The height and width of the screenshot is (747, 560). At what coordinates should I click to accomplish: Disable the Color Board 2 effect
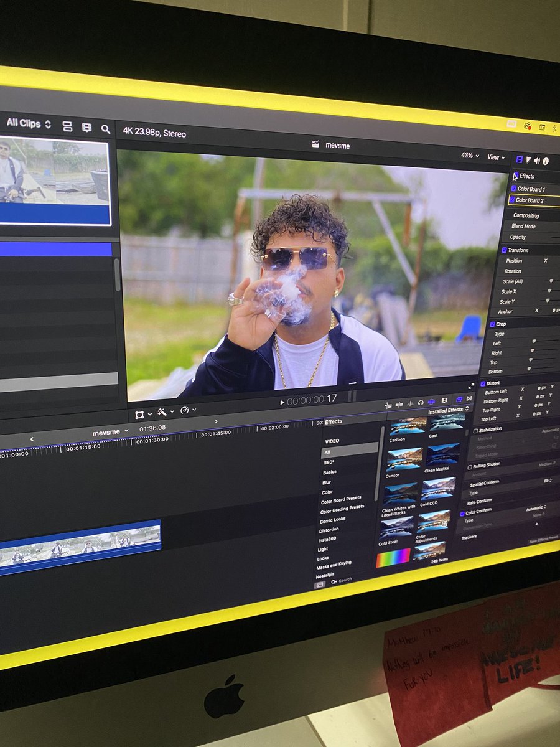tap(512, 200)
